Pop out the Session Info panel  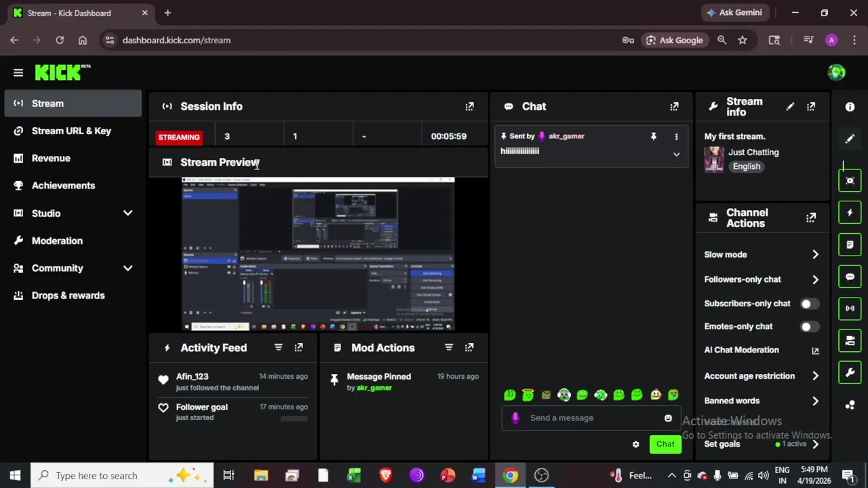point(469,106)
